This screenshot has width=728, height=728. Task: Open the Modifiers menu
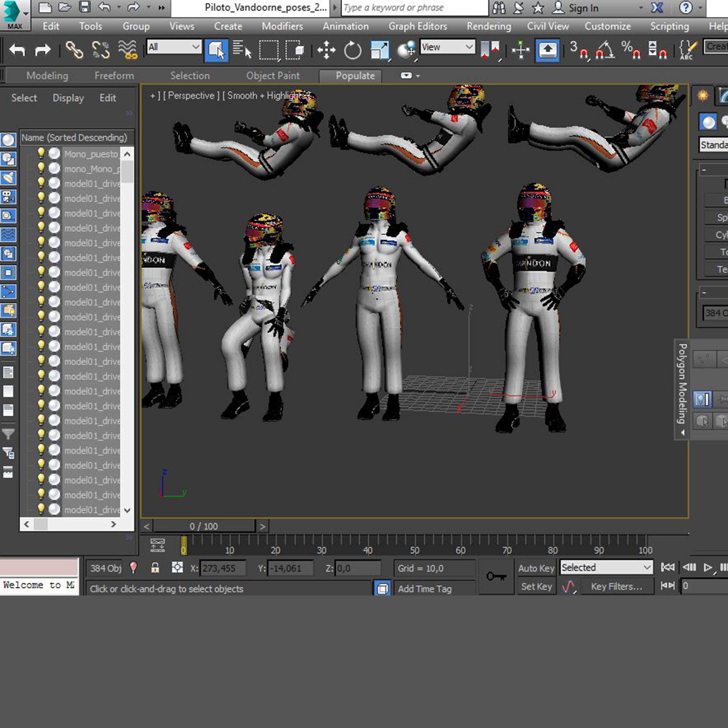pos(282,26)
